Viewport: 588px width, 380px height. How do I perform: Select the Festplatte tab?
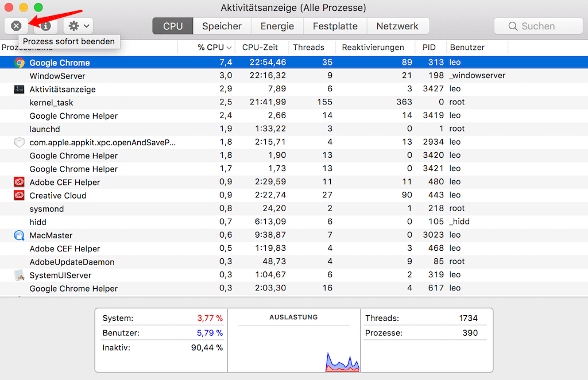point(335,26)
